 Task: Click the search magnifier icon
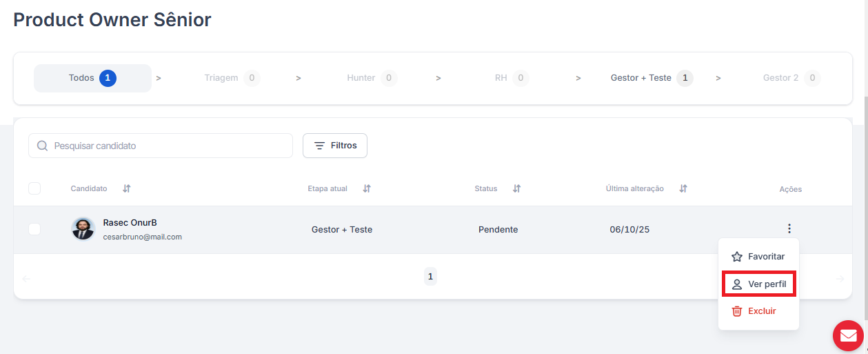pos(43,146)
